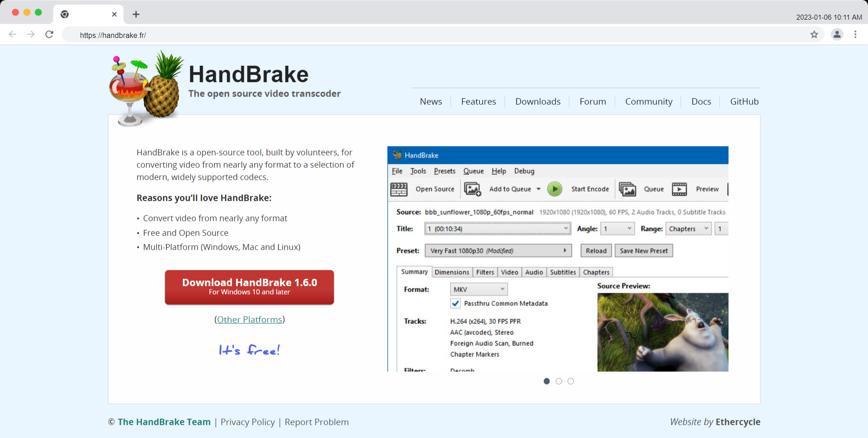The height and width of the screenshot is (438, 868).
Task: Go to the Docs page
Action: point(701,101)
